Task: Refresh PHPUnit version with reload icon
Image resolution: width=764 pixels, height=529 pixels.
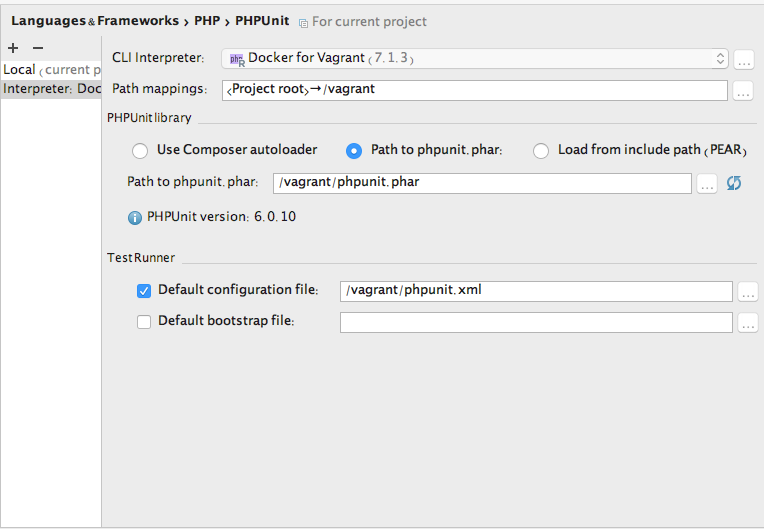Action: 734,183
